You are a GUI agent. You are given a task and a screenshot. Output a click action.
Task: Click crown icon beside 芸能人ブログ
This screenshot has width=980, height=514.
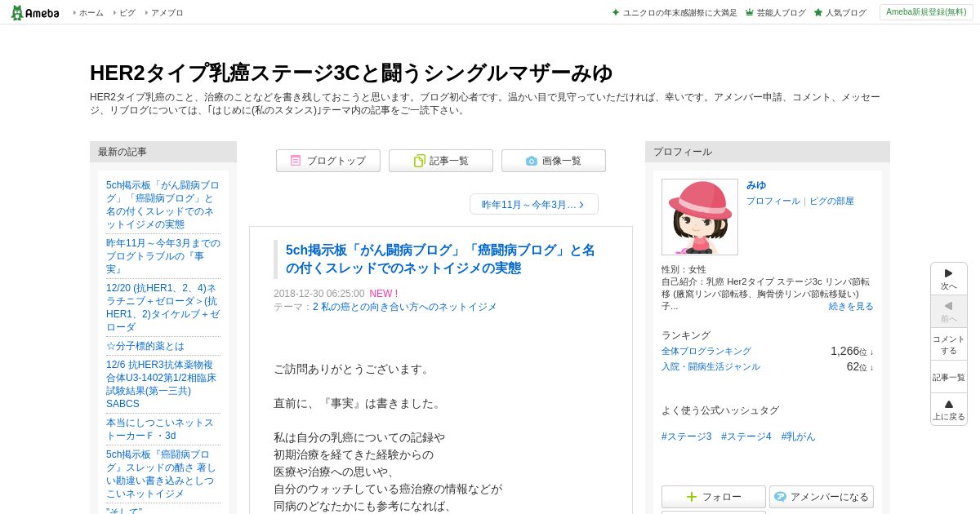coord(750,13)
